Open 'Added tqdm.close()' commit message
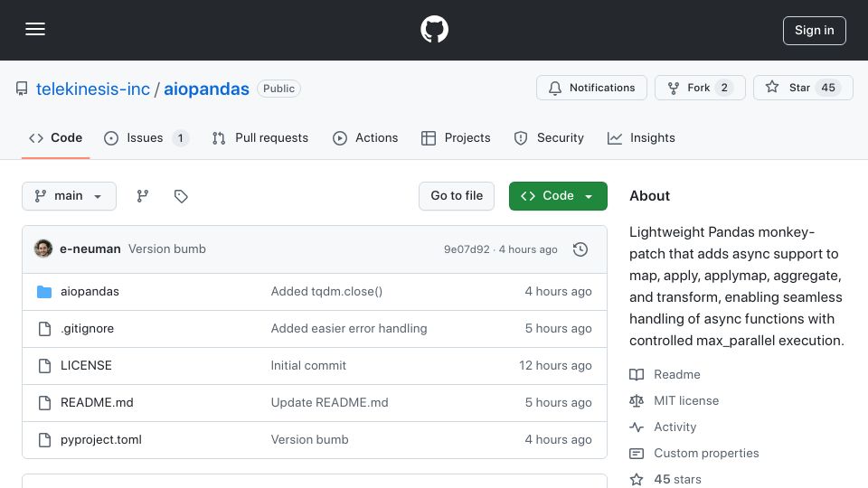The height and width of the screenshot is (488, 868). 326,292
